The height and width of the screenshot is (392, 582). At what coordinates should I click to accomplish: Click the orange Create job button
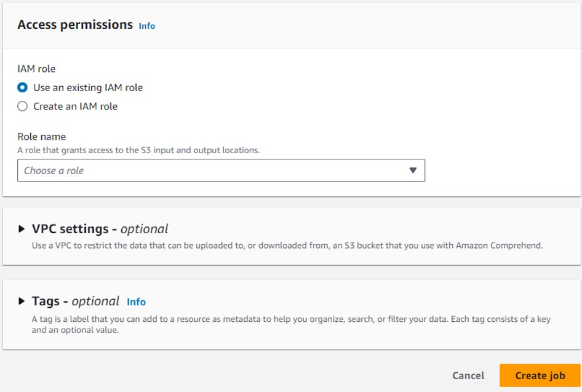[540, 375]
